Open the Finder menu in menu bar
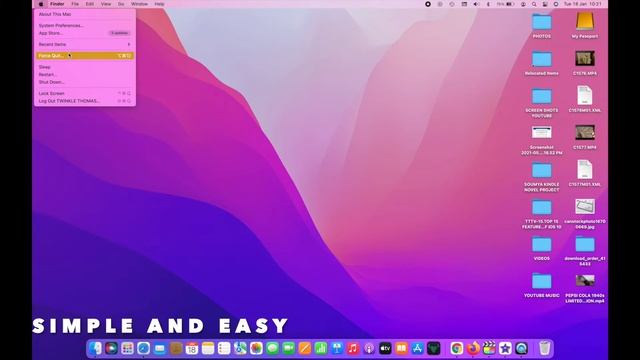The image size is (640, 360). pyautogui.click(x=57, y=4)
